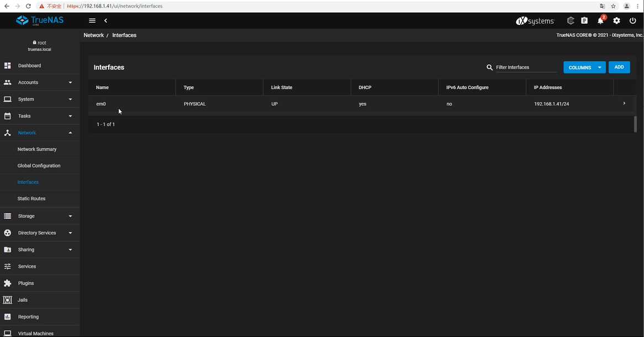The height and width of the screenshot is (337, 644).
Task: Select Static Routes in sidebar
Action: (x=31, y=199)
